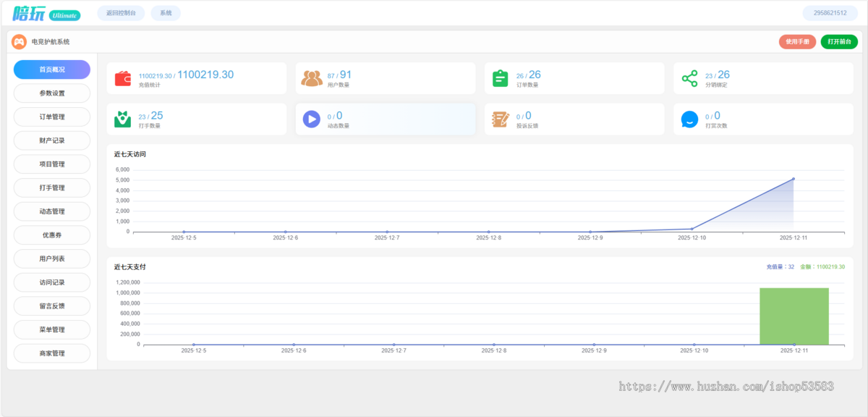
Task: Select 首页概况 sidebar menu item
Action: [52, 69]
